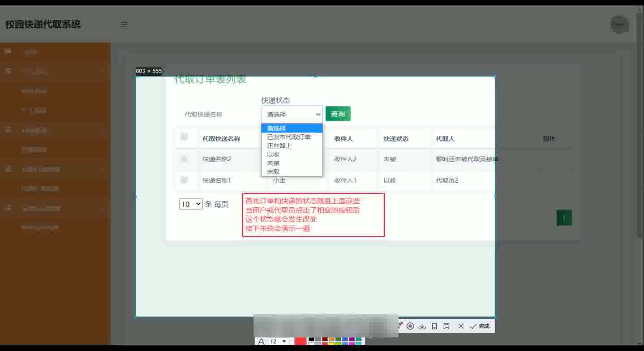Choose 正在路上 in the status list
Screen dimensions: 644x351
click(x=292, y=146)
